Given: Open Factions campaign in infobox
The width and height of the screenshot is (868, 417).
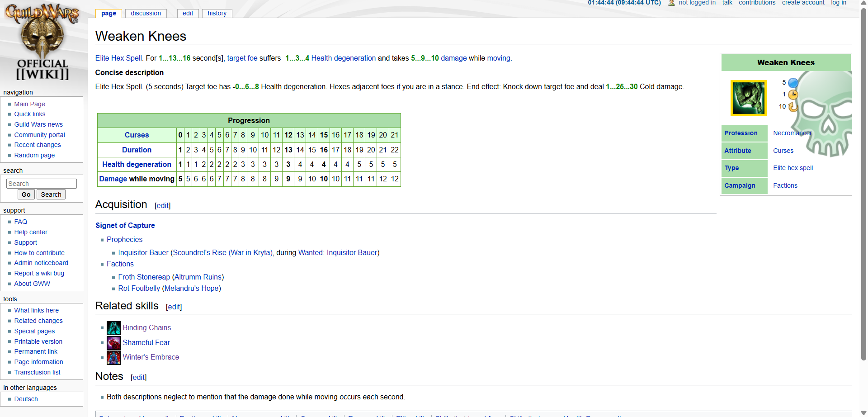Looking at the screenshot, I should 785,185.
